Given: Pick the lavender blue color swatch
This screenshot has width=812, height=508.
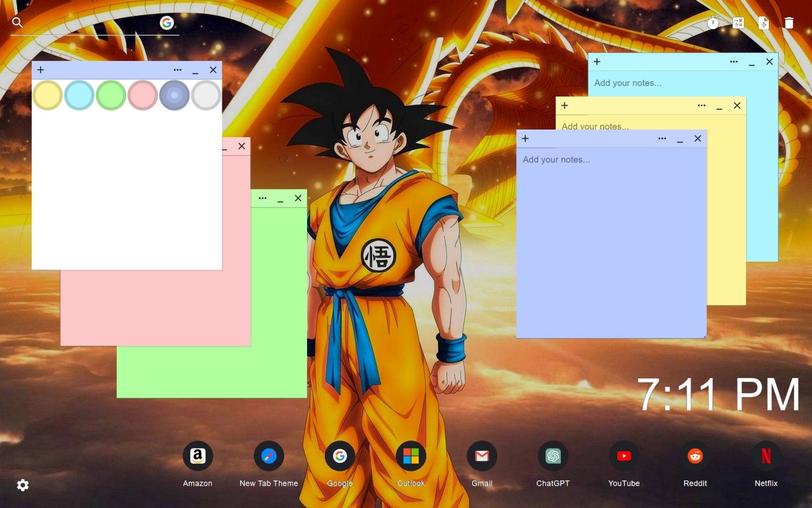Looking at the screenshot, I should point(174,95).
